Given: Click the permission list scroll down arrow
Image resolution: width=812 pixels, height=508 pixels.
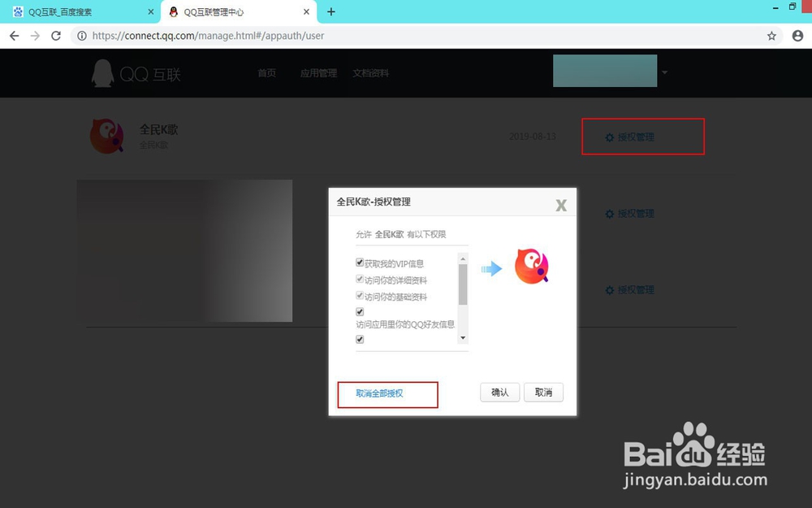Looking at the screenshot, I should tap(463, 338).
